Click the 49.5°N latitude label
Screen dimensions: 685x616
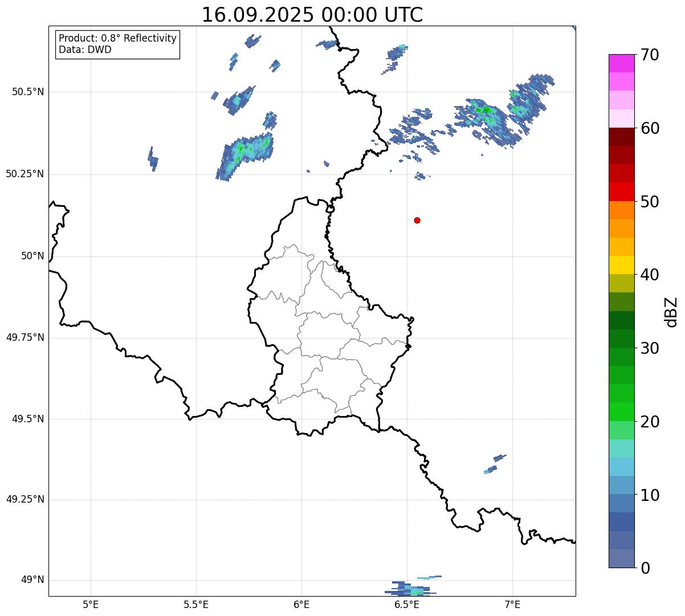(x=28, y=419)
